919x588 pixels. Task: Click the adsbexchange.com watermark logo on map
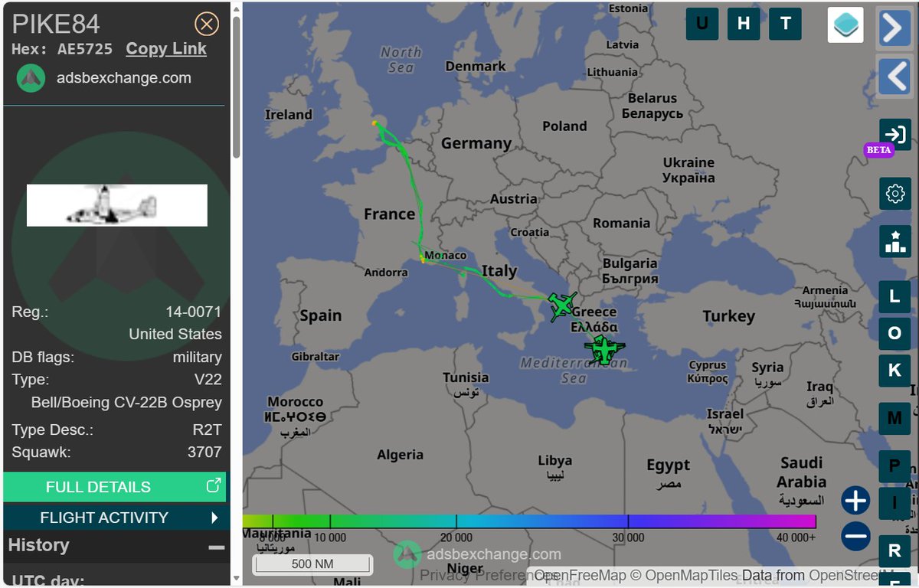[407, 554]
